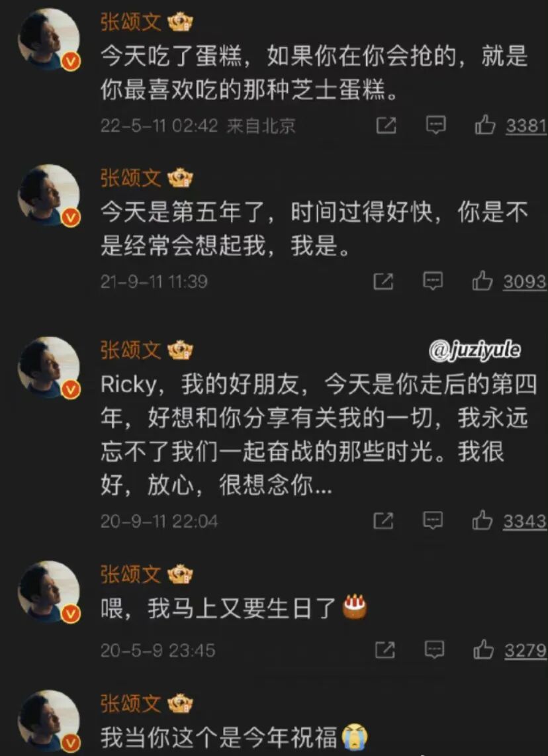Tap the avatar on the birthday cake post
The width and height of the screenshot is (548, 756).
click(49, 592)
